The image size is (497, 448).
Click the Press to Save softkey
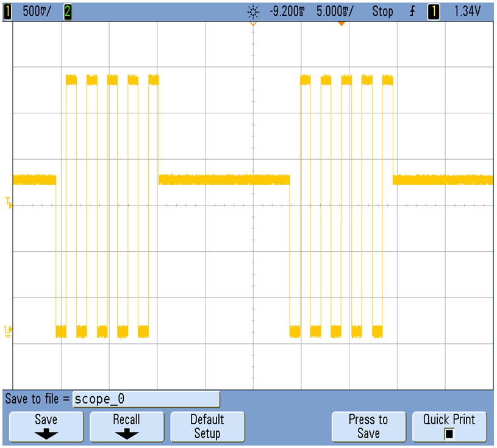click(368, 426)
